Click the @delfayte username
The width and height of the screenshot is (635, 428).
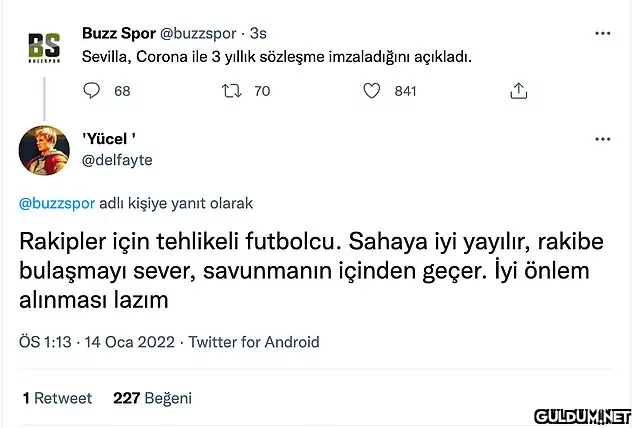click(x=117, y=160)
